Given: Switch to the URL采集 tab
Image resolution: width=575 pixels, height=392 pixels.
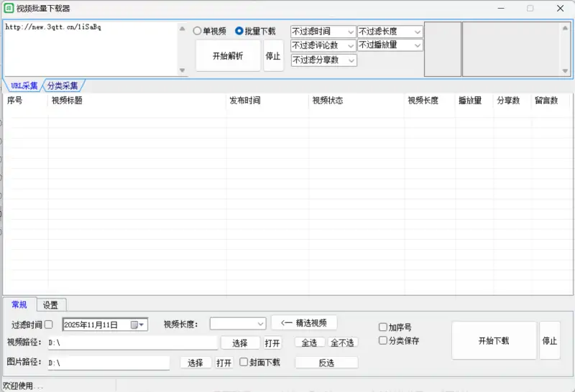Looking at the screenshot, I should [24, 85].
